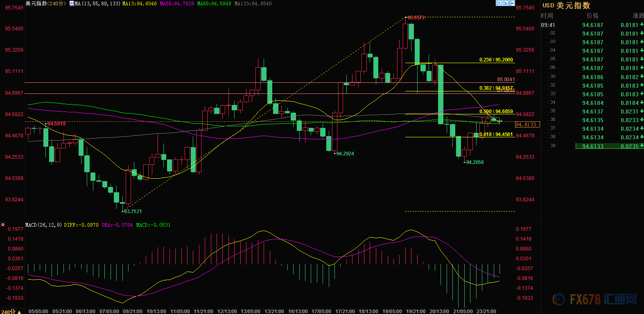Select the MA133:94.6540 value label
The width and height of the screenshot is (644, 314).
click(253, 3)
